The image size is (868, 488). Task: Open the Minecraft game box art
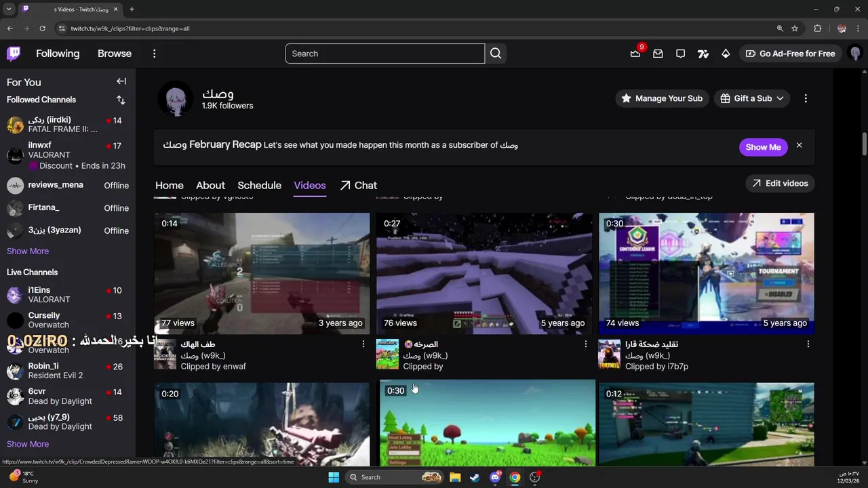click(387, 354)
